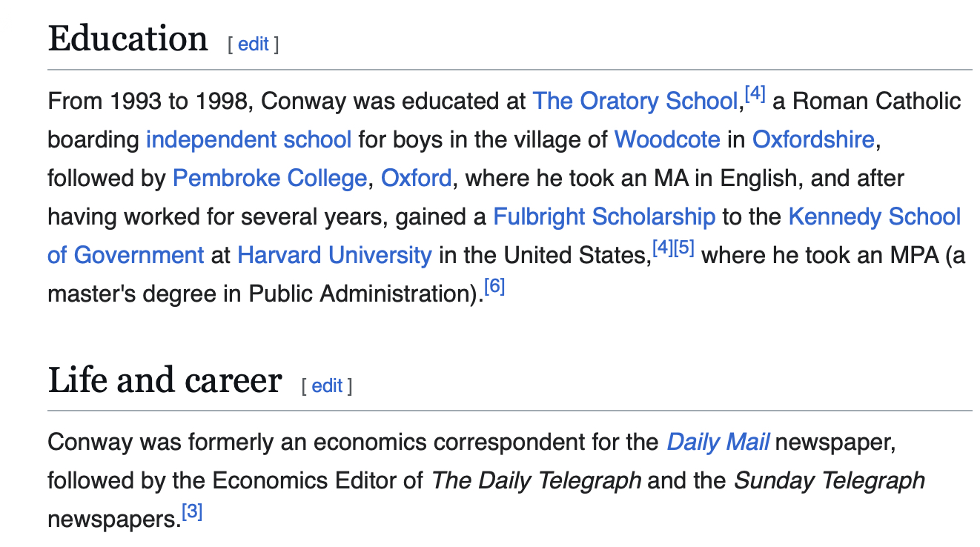Image resolution: width=980 pixels, height=547 pixels.
Task: Click the Life and career heading
Action: coord(165,380)
